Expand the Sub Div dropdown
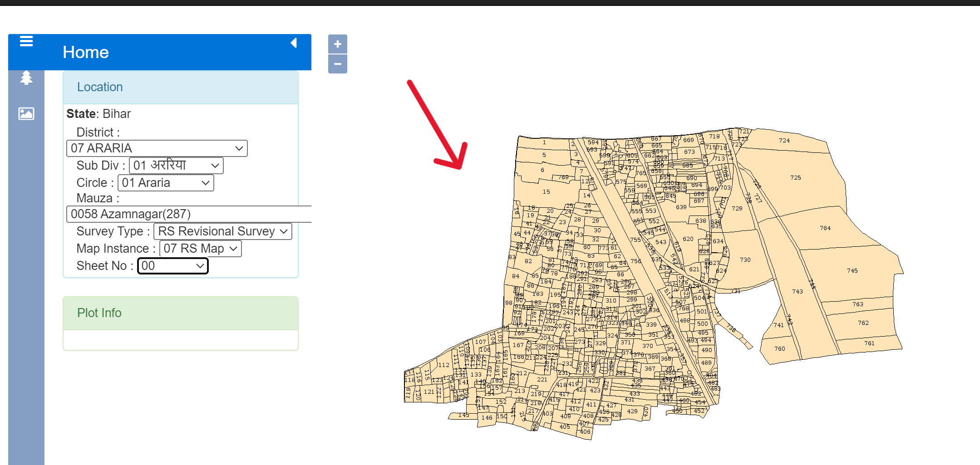Viewport: 980px width, 465px height. pos(176,166)
